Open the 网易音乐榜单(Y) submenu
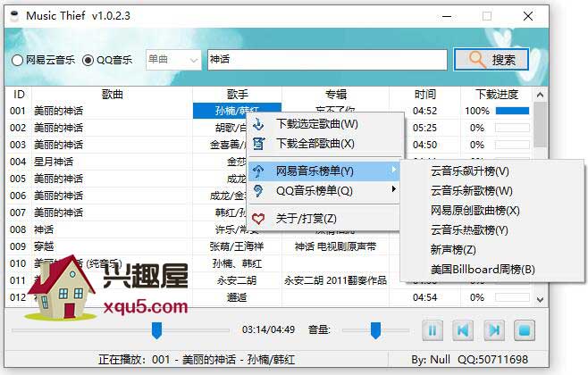This screenshot has width=588, height=375. 324,171
